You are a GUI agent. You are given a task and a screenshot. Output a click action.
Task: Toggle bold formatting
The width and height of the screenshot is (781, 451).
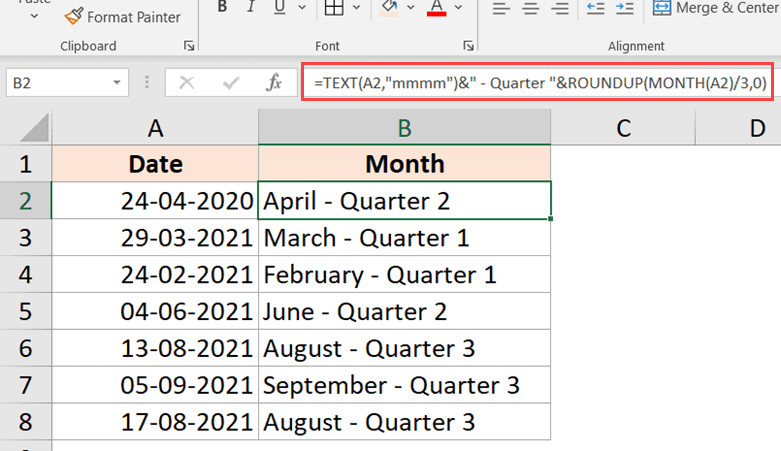[222, 8]
